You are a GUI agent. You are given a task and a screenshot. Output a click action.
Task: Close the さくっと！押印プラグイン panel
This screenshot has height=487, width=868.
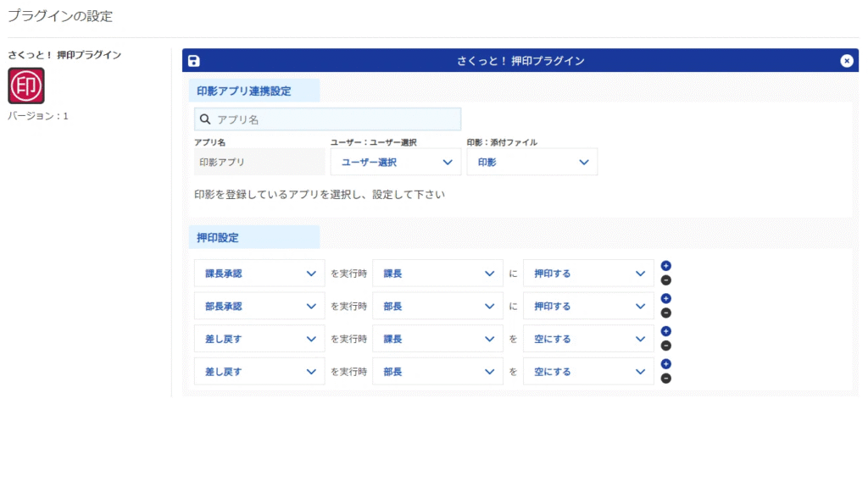click(x=846, y=61)
